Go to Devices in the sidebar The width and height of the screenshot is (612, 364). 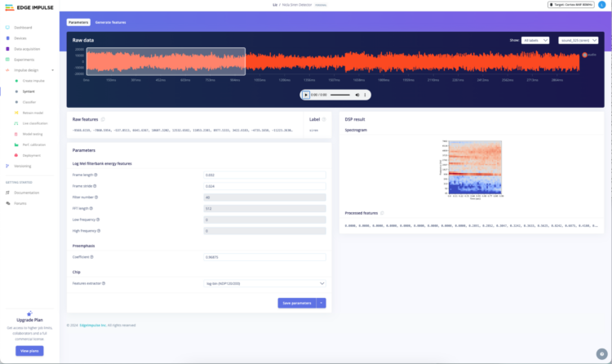point(20,38)
